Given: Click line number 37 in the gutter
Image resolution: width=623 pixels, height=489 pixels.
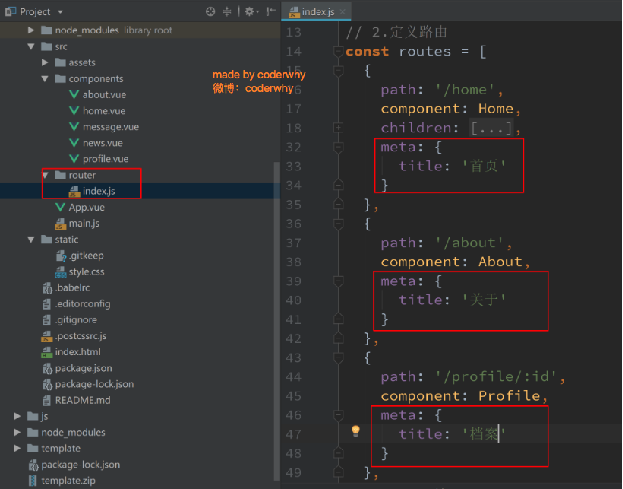Looking at the screenshot, I should (294, 243).
